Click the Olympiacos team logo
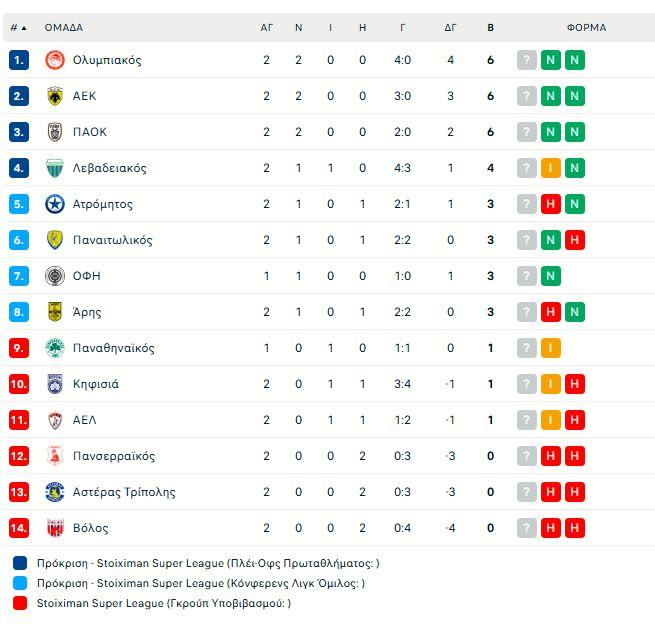Screen dimensions: 655x626 [55, 60]
